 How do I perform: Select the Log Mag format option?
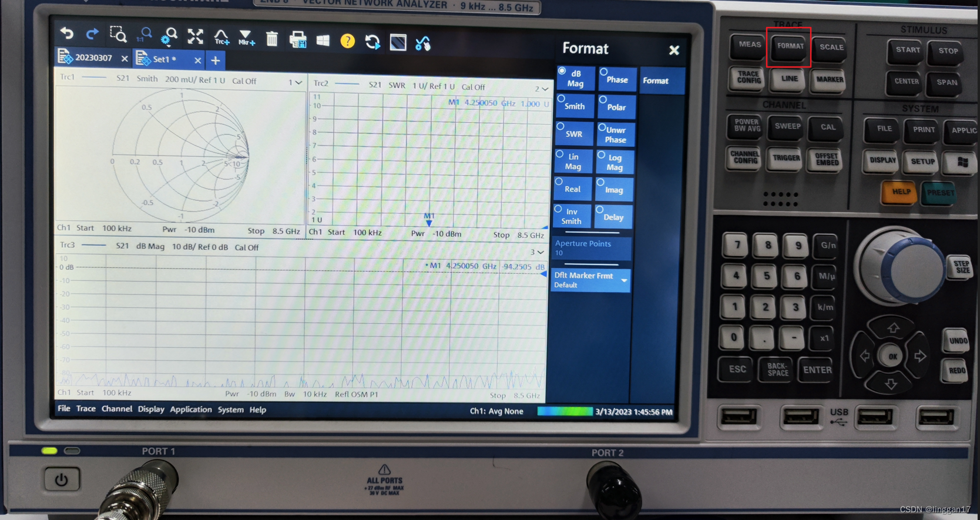[614, 162]
